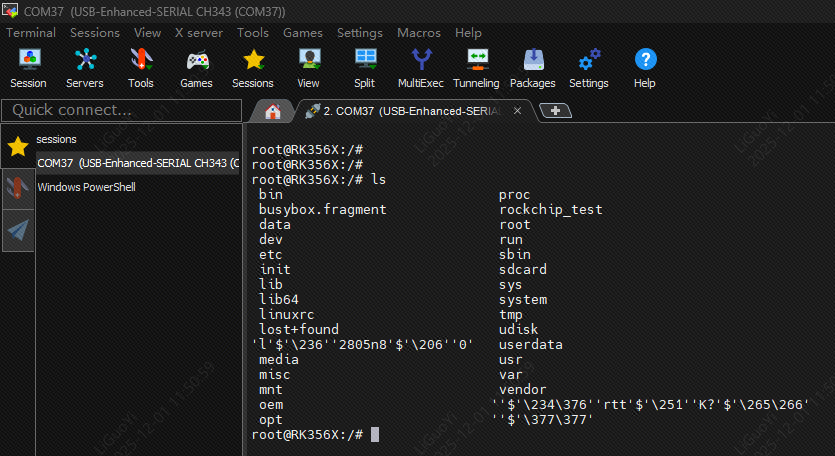Open the Tunneling manager
This screenshot has height=456, width=835.
pyautogui.click(x=476, y=67)
